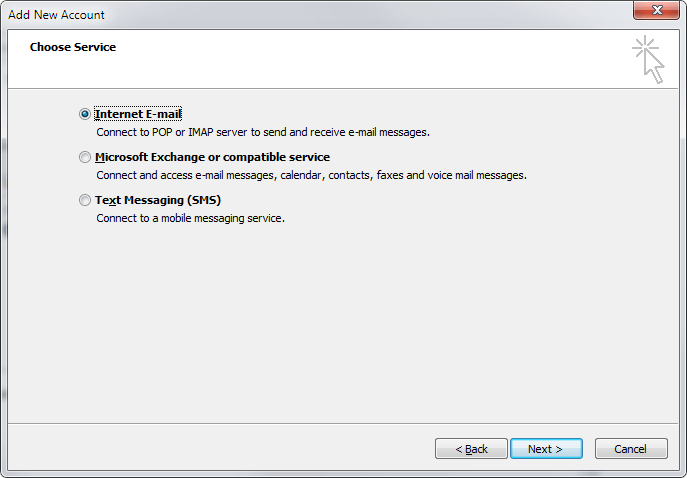Pick the Text Messaging (SMS) radio button

(84, 200)
